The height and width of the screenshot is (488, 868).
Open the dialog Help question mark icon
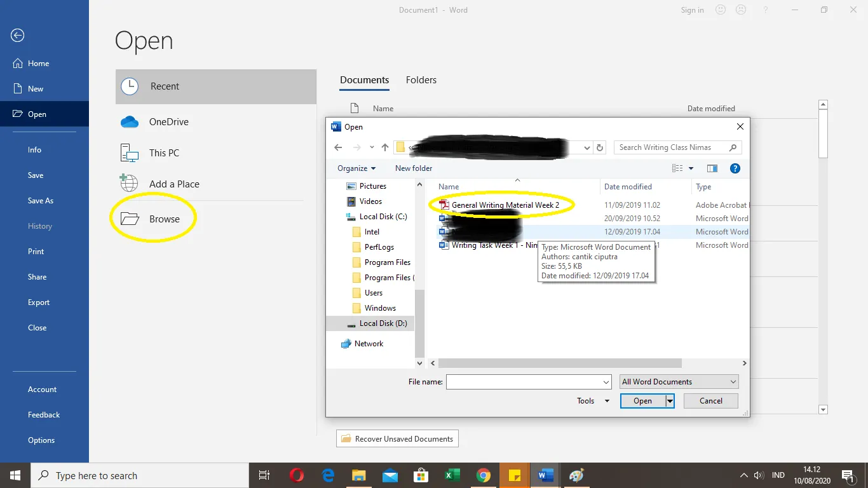[x=735, y=168]
